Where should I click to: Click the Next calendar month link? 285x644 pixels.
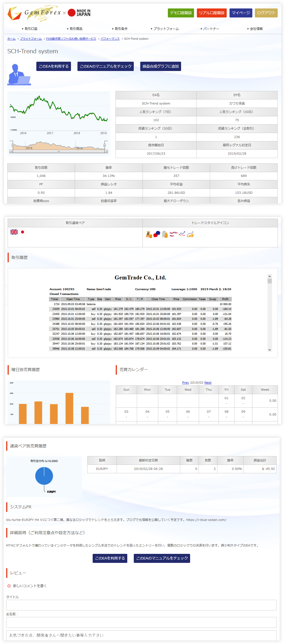click(208, 383)
